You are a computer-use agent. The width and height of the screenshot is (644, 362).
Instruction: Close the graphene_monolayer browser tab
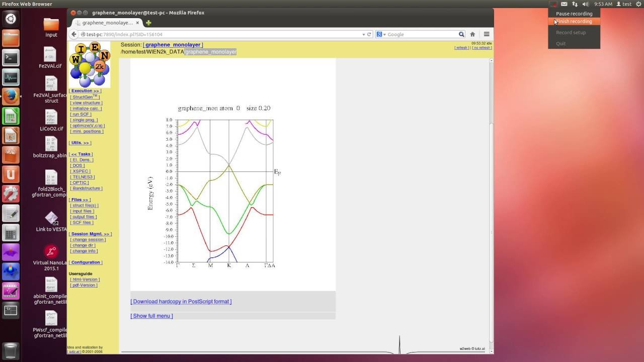137,23
